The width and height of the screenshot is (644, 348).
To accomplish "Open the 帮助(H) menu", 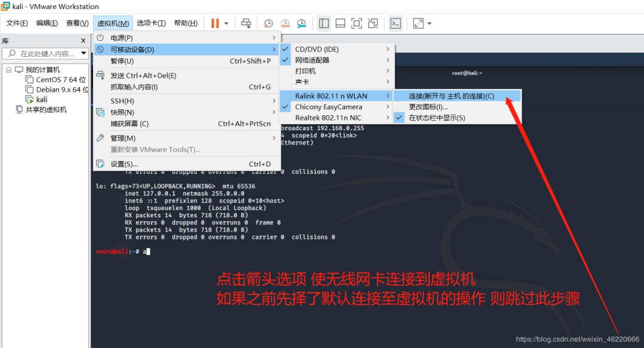I will (185, 23).
